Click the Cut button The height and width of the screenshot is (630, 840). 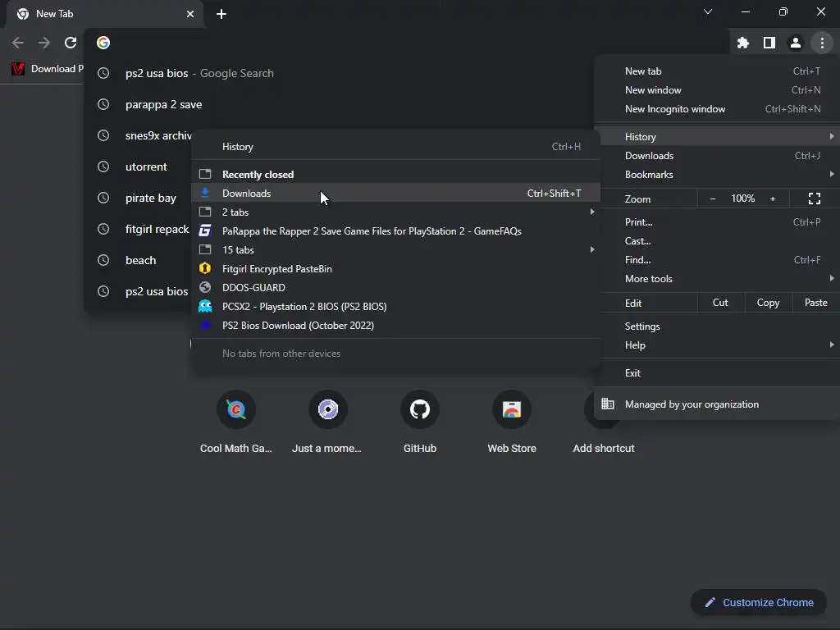point(720,303)
